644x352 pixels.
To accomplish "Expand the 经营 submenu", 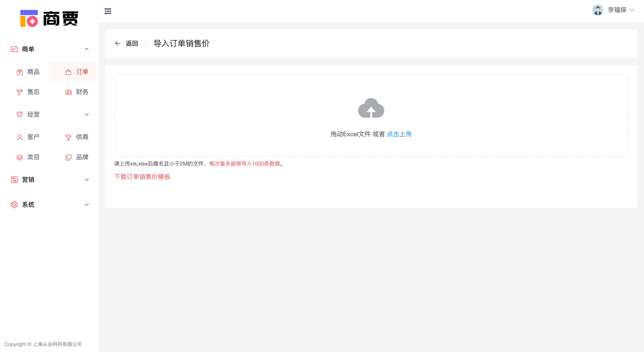I will (87, 114).
